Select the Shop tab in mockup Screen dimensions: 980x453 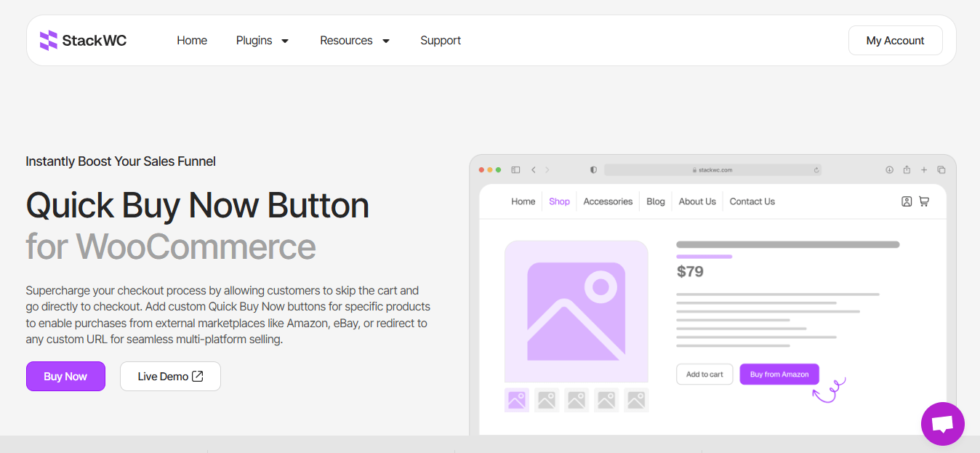[x=559, y=201]
